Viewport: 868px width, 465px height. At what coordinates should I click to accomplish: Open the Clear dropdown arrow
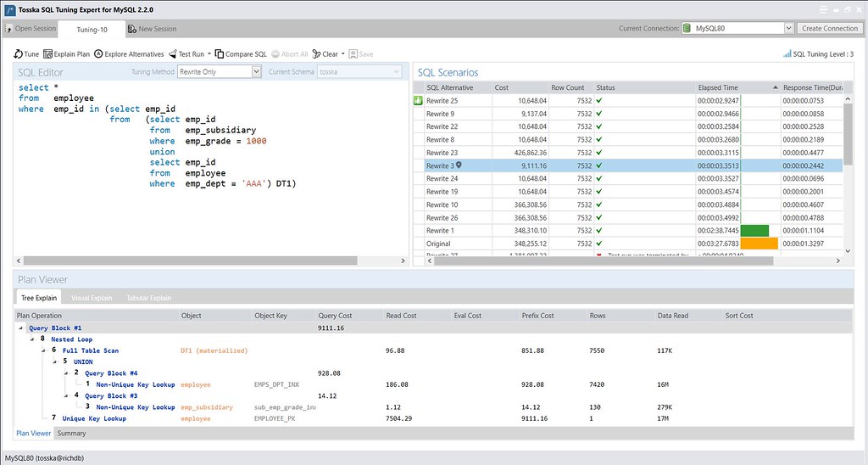click(x=342, y=53)
